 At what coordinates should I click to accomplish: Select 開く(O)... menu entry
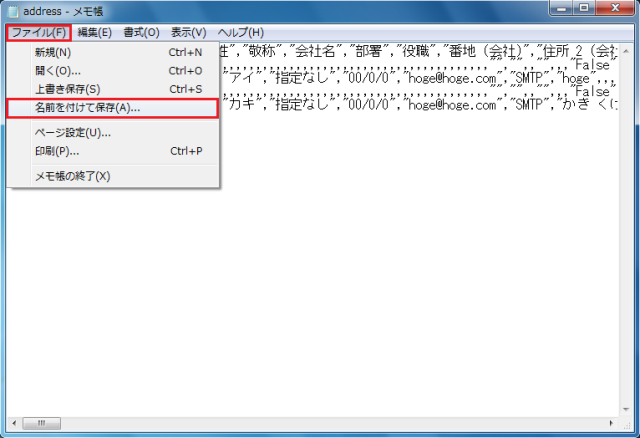pos(113,71)
